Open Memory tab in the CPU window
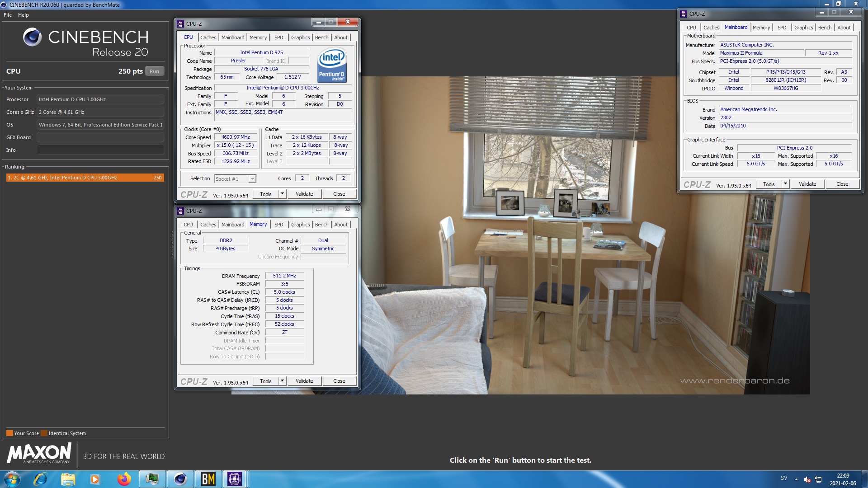This screenshot has width=868, height=488. 258,38
